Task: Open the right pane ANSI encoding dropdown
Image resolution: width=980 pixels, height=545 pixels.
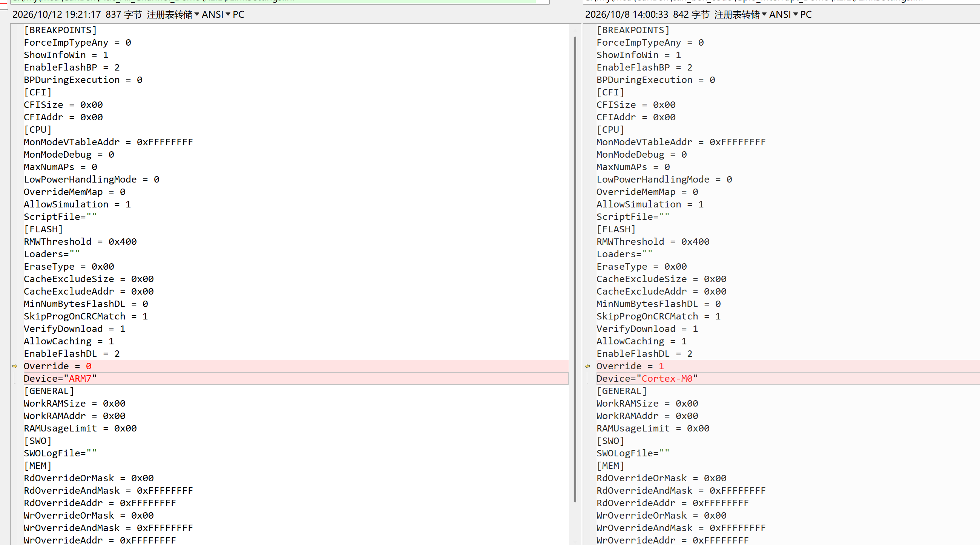Action: [783, 14]
